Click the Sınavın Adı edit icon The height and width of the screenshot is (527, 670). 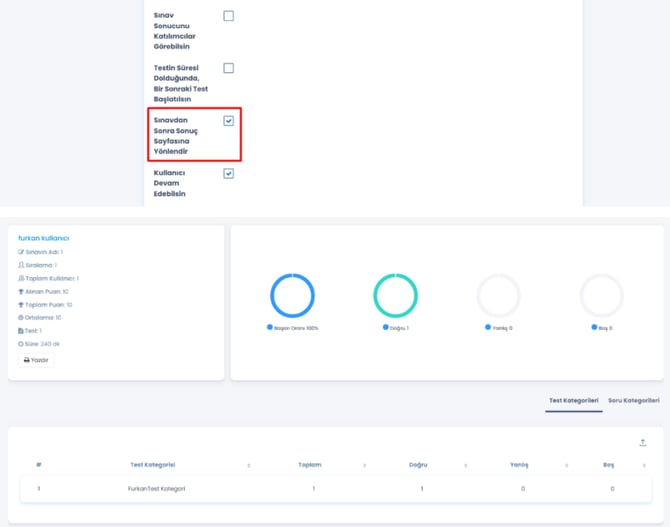click(21, 252)
